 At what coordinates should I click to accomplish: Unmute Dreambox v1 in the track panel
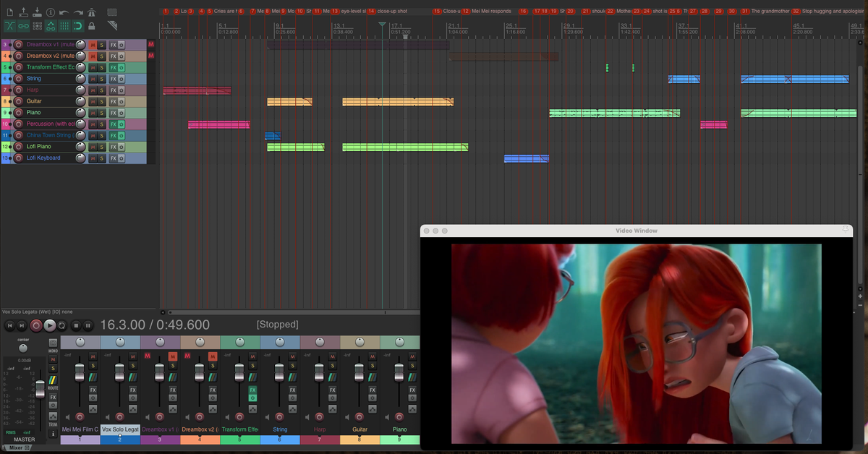click(93, 45)
